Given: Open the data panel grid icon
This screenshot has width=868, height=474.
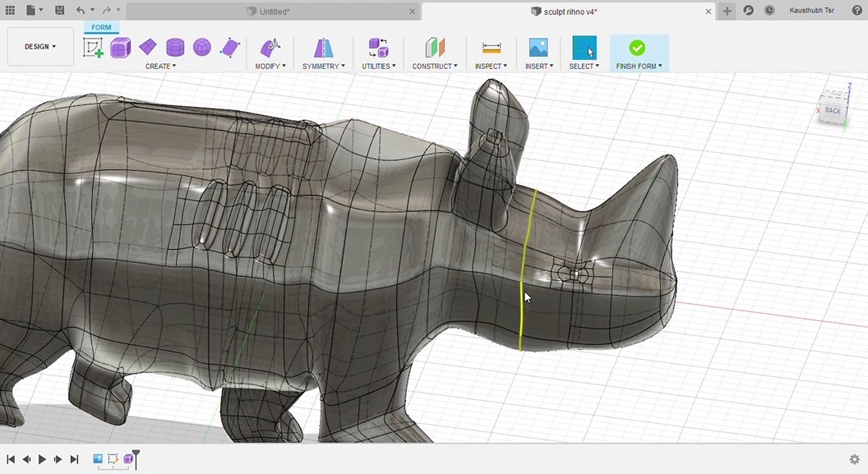Looking at the screenshot, I should [x=10, y=11].
